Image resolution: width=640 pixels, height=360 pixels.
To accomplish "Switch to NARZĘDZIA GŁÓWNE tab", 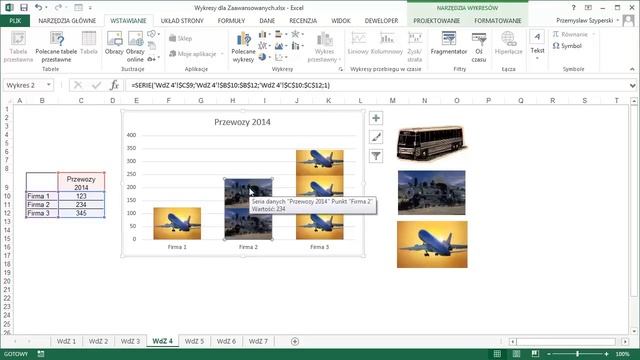I will pos(67,20).
